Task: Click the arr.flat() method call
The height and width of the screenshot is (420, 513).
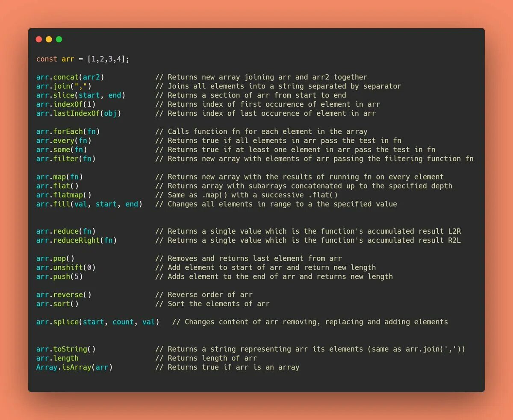Action: pyautogui.click(x=57, y=186)
